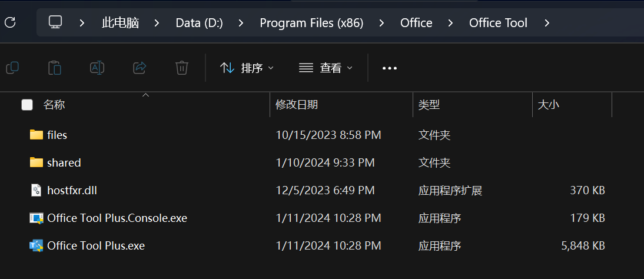The image size is (644, 279).
Task: Expand the chevron after Program Files (x86)
Action: coord(382,23)
